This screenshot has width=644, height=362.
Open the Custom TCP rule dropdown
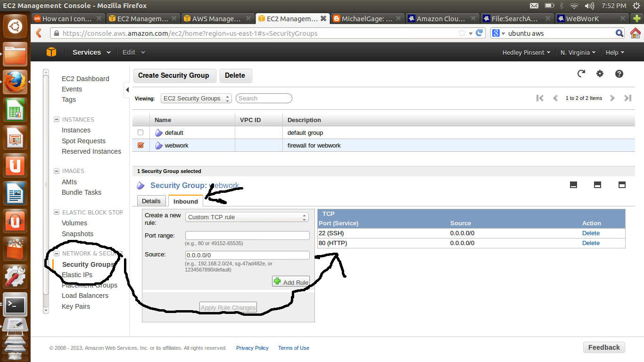tap(247, 217)
